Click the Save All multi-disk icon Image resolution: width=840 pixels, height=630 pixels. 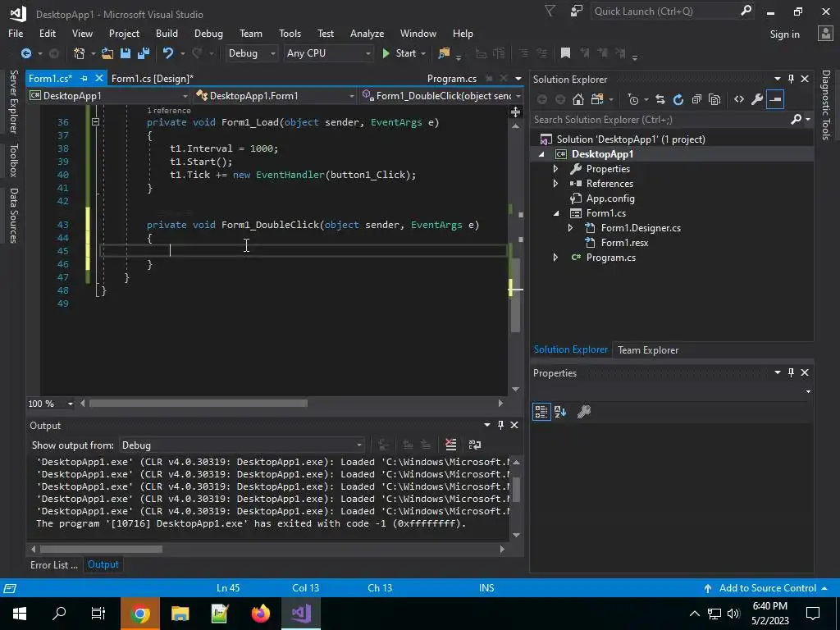143,53
